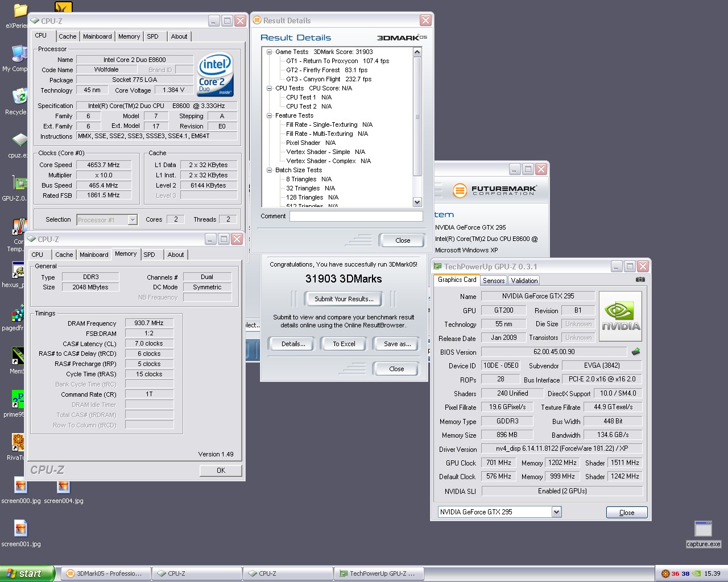Launch cpuz.exe desktop icon
Screen dimensions: 728x582
(x=19, y=140)
